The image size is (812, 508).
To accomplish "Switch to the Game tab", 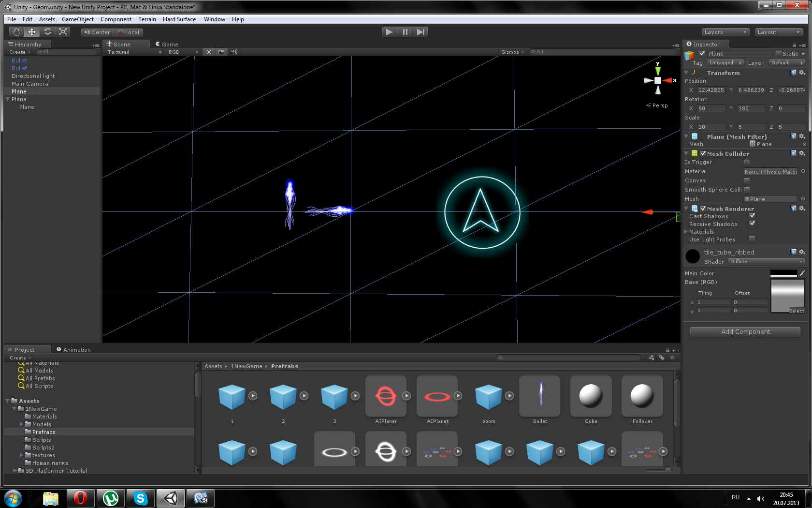I will (x=167, y=44).
